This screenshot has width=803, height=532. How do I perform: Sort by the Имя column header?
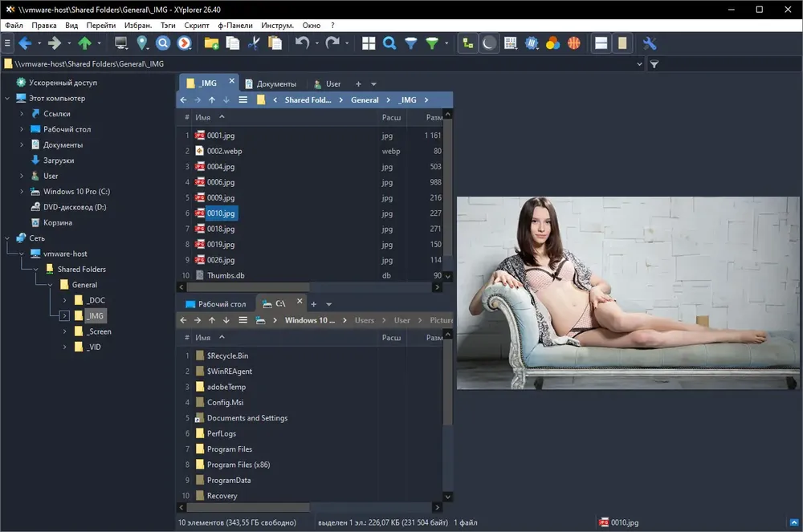coord(203,117)
